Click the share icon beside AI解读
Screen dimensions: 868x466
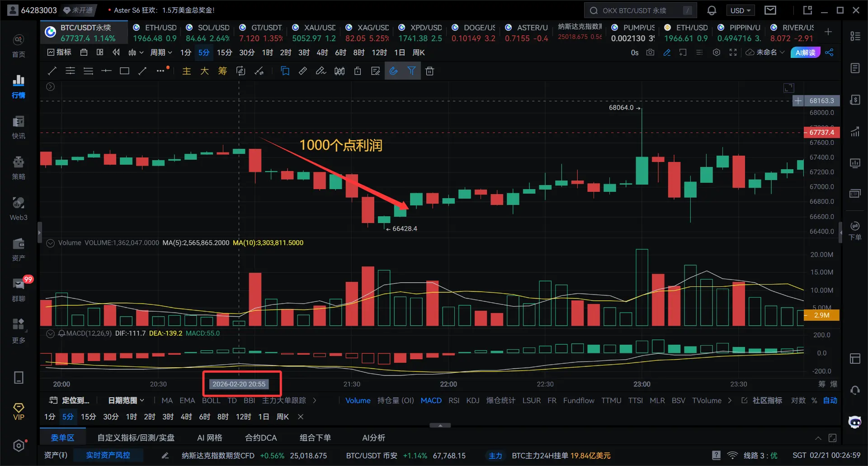829,52
